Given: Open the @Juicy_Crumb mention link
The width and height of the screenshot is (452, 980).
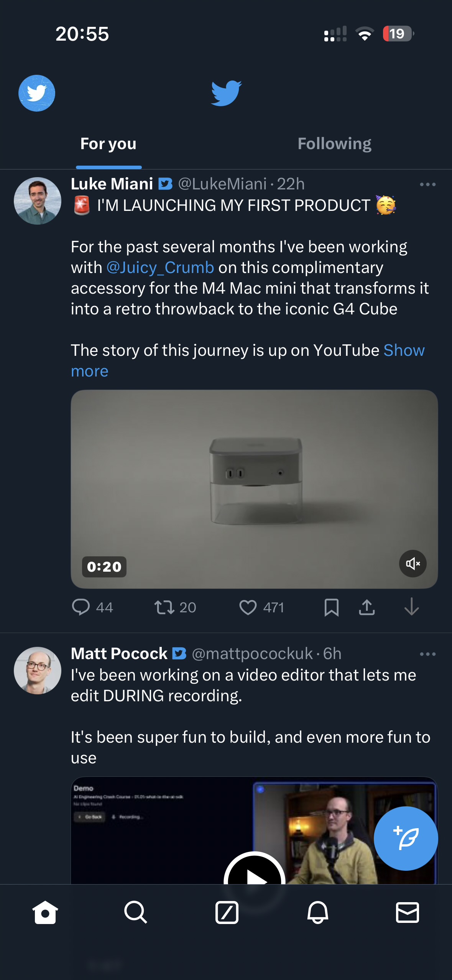Looking at the screenshot, I should pyautogui.click(x=160, y=268).
